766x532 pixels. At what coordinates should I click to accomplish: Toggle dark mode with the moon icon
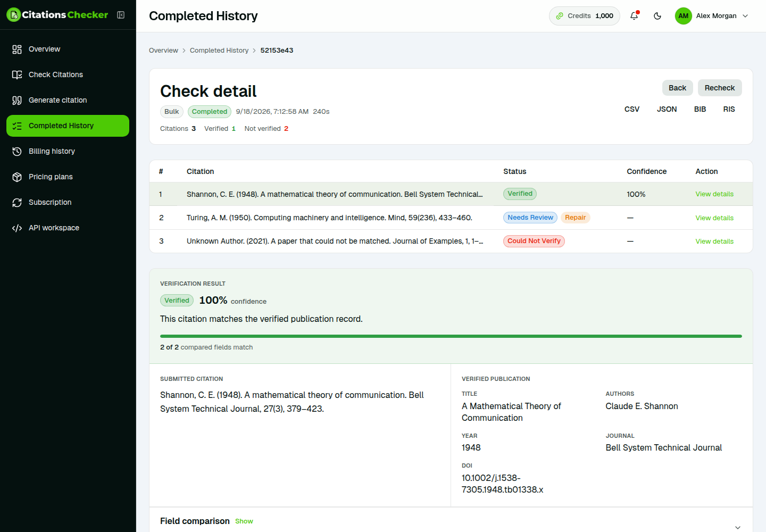[657, 16]
